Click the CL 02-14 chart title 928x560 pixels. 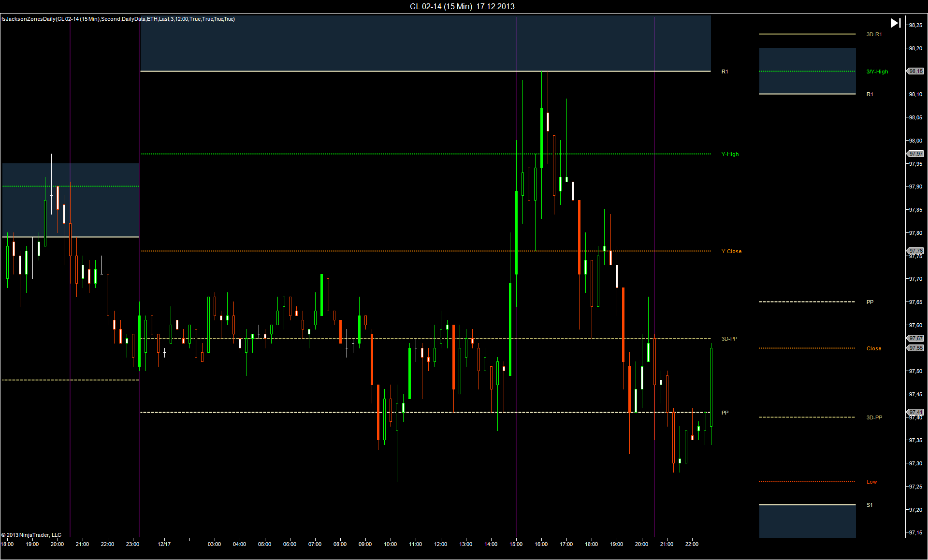pyautogui.click(x=462, y=6)
